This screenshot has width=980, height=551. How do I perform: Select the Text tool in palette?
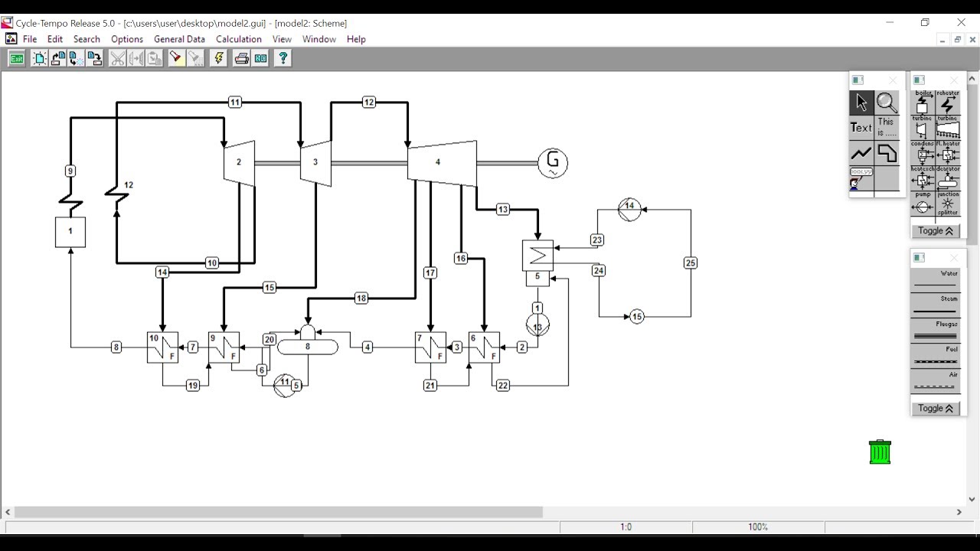pos(861,128)
